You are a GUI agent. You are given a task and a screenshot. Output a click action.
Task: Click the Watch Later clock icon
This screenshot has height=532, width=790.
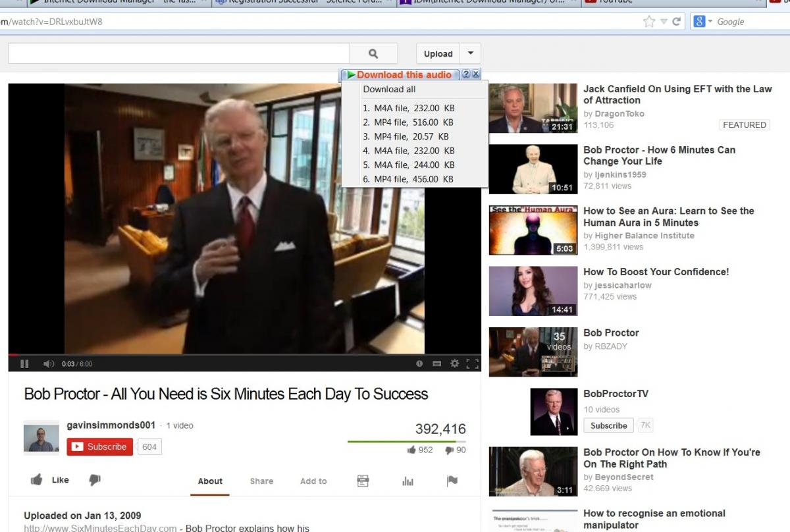[419, 363]
